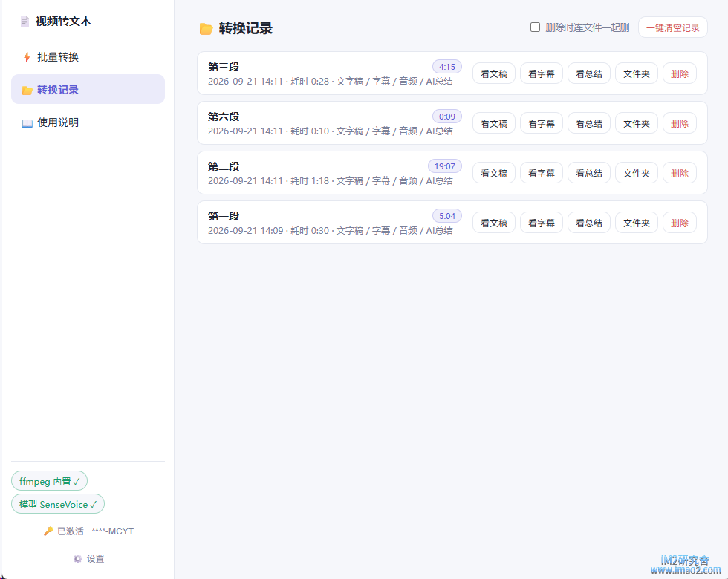Click the gear icon next to 设置
Viewport: 728px width, 579px height.
click(x=77, y=558)
